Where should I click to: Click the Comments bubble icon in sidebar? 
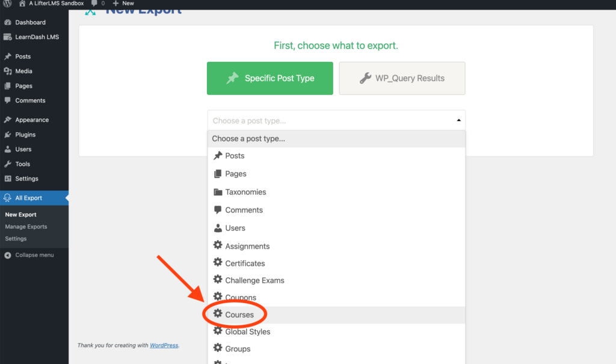coord(7,100)
